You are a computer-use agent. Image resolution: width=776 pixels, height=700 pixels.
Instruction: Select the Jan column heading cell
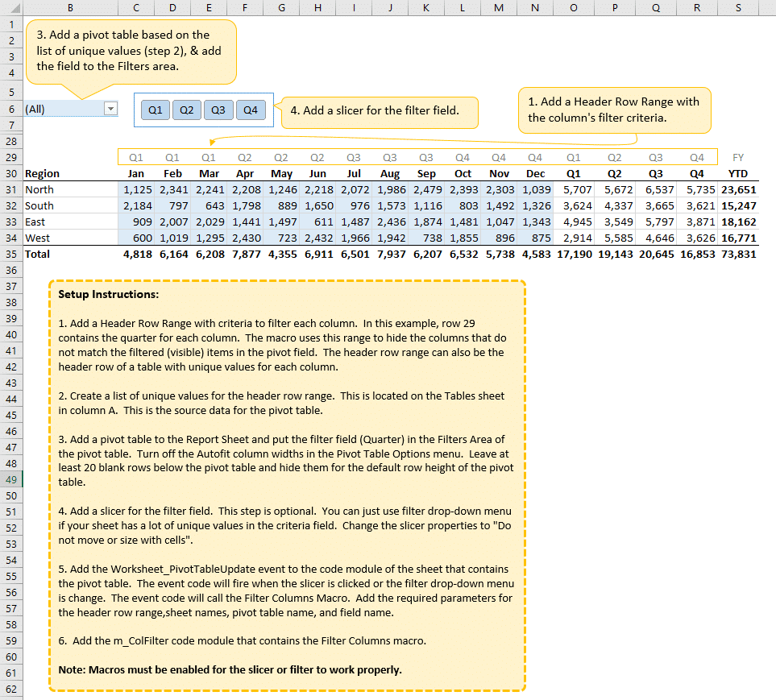tap(135, 173)
